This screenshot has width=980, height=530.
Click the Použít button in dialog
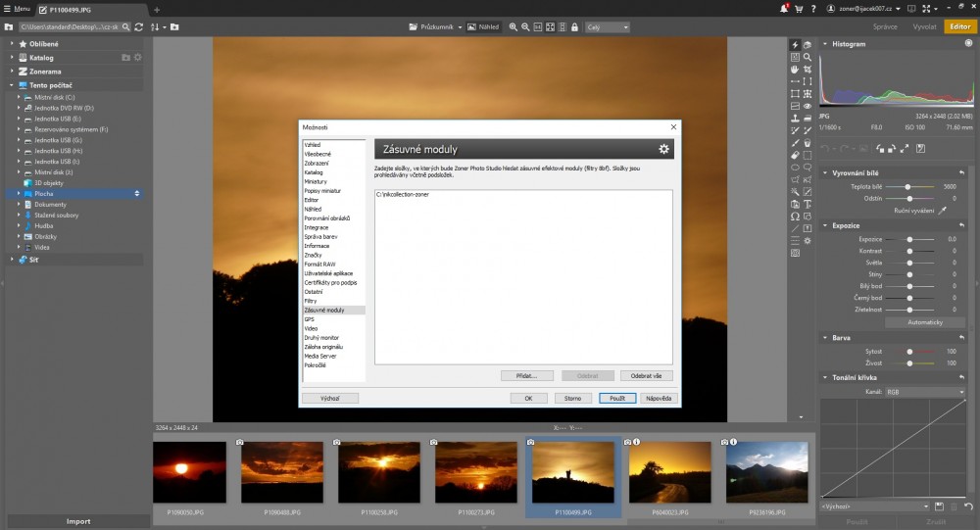[x=617, y=399]
